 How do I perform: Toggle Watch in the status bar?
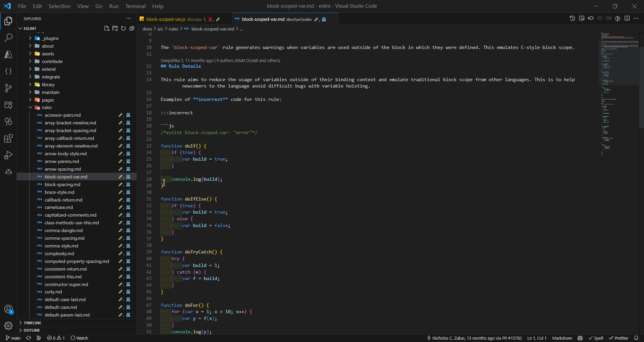(x=79, y=338)
